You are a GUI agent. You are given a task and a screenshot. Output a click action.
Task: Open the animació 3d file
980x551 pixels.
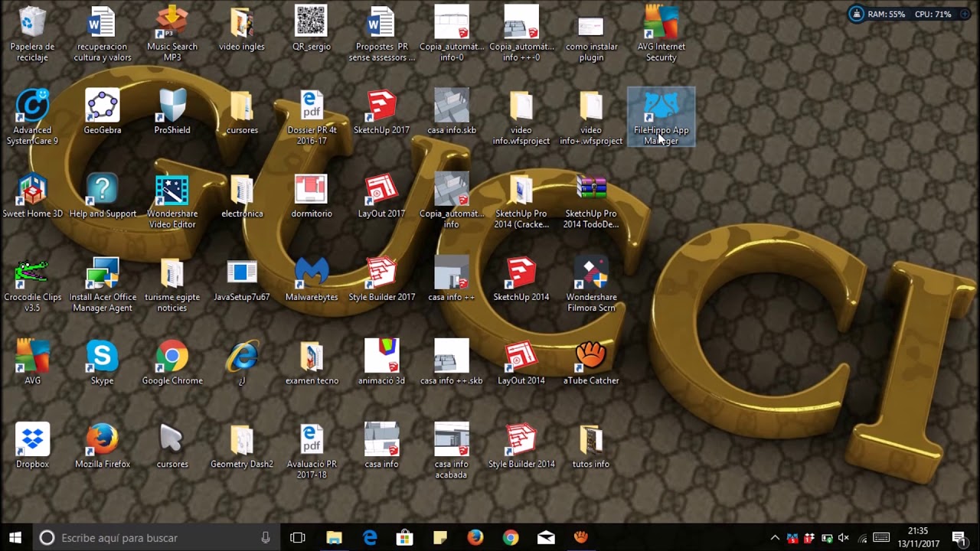tap(381, 362)
